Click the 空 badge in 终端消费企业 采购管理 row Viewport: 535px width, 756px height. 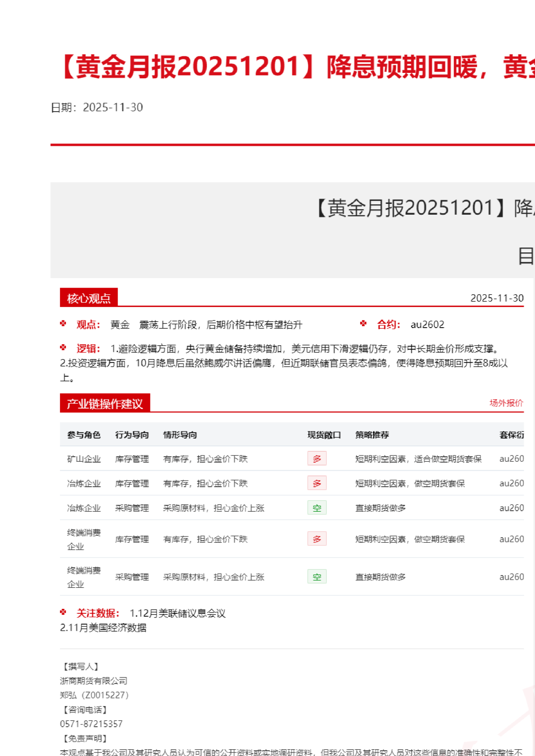[317, 576]
